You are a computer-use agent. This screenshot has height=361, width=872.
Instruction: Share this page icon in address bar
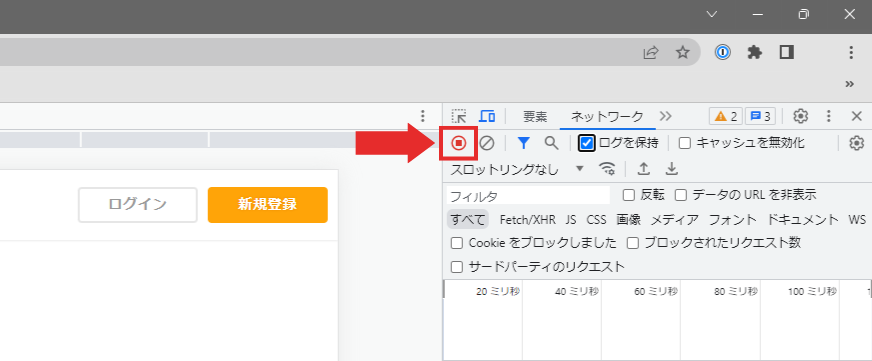(651, 52)
